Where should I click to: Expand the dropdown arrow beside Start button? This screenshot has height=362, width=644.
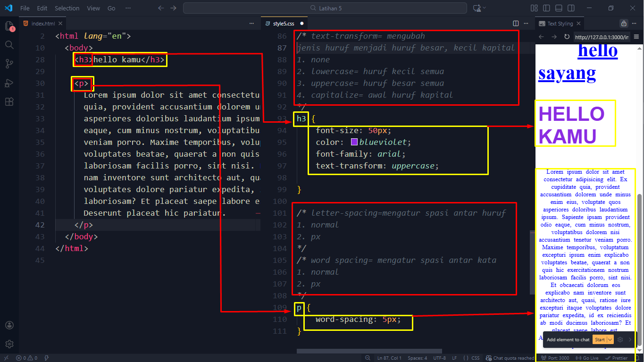pos(610,339)
